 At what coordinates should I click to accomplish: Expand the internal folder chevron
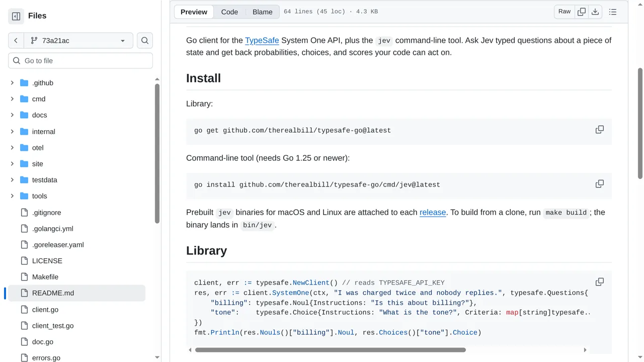[12, 132]
